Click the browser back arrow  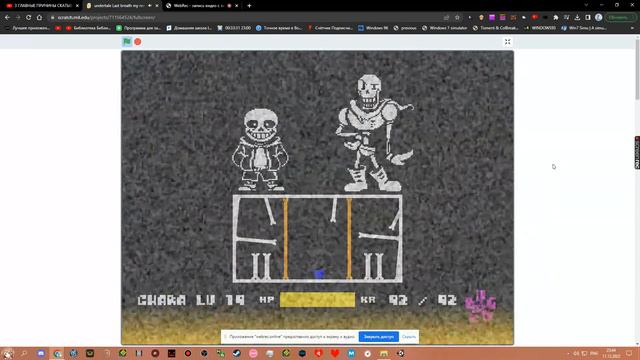7,18
